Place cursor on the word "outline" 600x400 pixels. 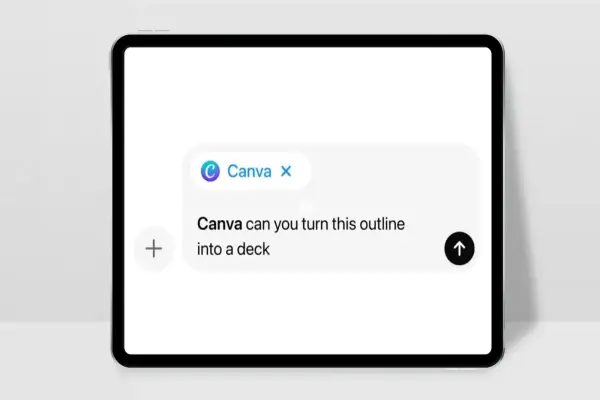[378, 223]
